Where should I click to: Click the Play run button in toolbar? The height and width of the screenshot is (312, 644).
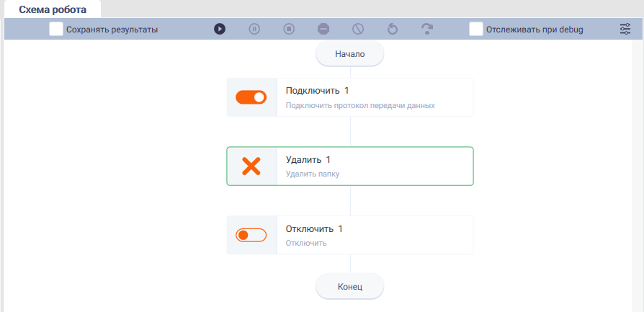pos(220,30)
